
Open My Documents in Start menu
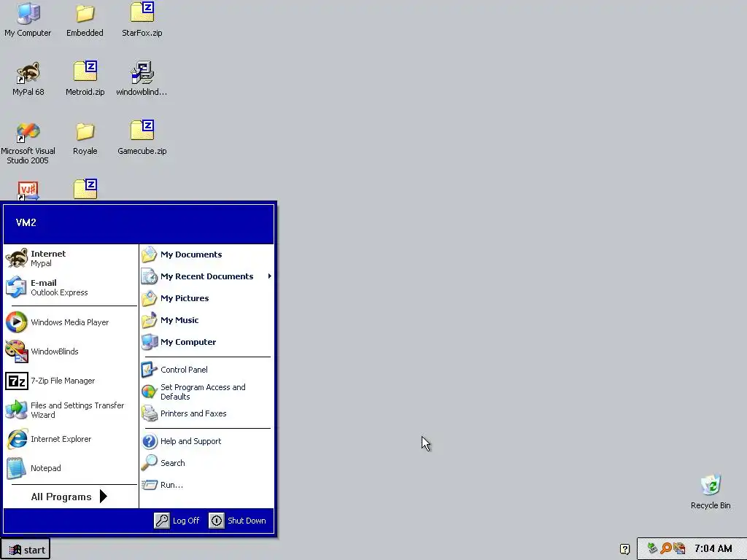(206, 254)
